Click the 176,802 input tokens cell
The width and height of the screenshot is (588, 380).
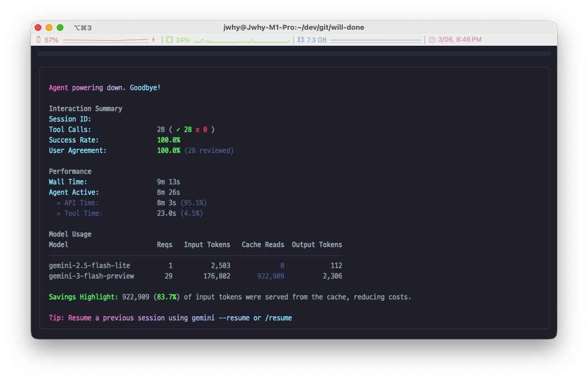[217, 276]
